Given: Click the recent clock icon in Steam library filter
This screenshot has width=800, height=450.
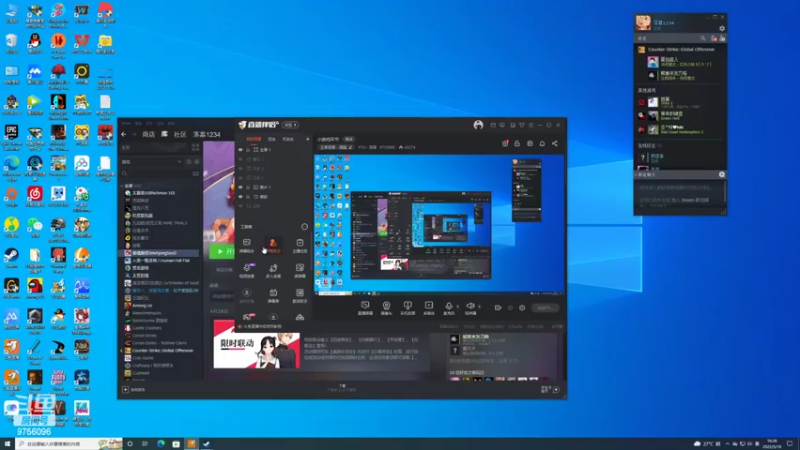Looking at the screenshot, I should (189, 162).
